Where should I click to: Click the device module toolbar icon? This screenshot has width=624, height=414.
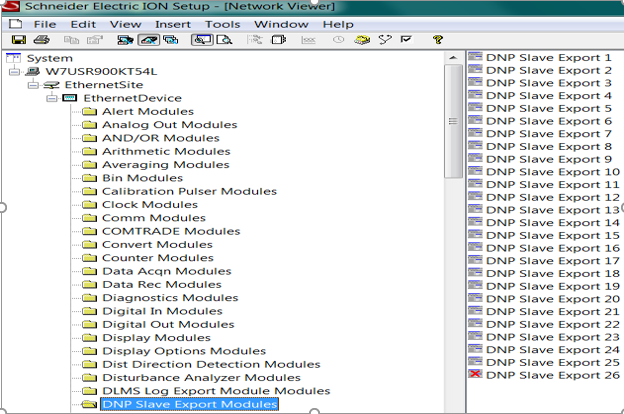[x=279, y=40]
